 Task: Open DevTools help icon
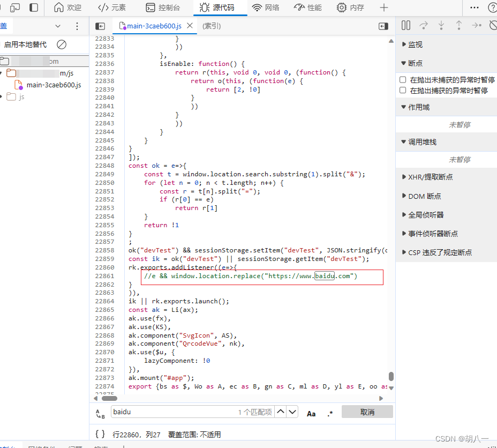click(x=492, y=8)
